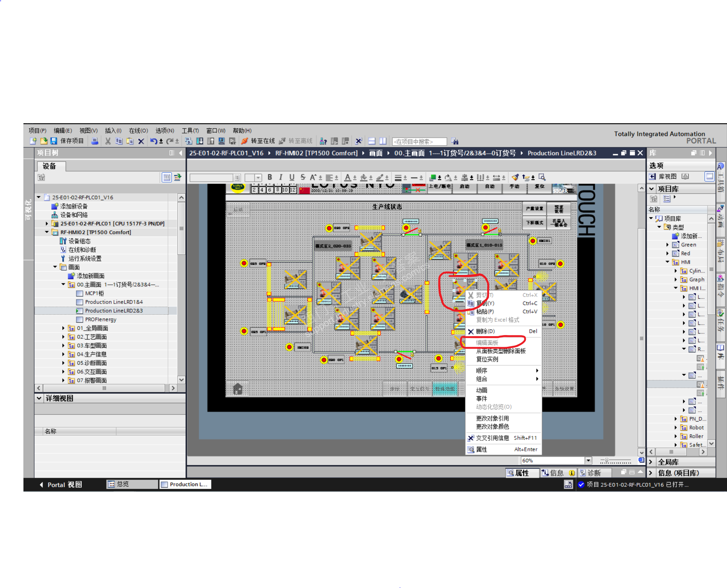
Task: Select 编辑面板 in context menu
Action: 487,342
